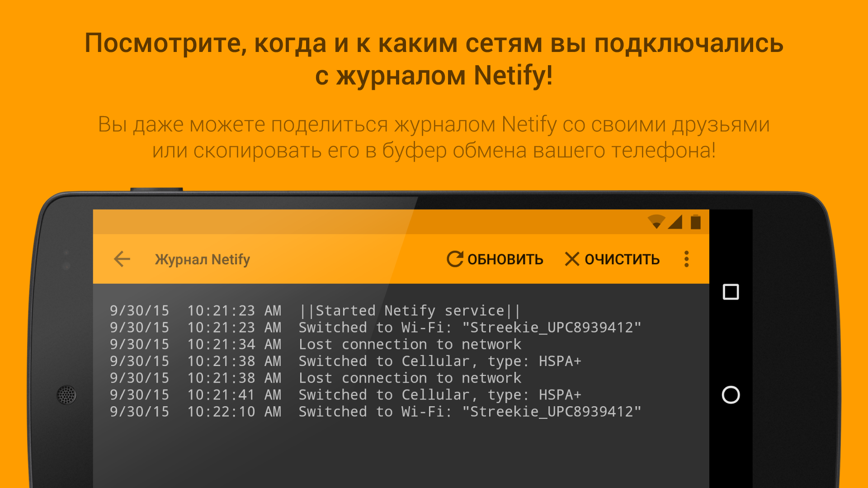Tap the battery status icon
Image resolution: width=868 pixels, height=488 pixels.
695,222
